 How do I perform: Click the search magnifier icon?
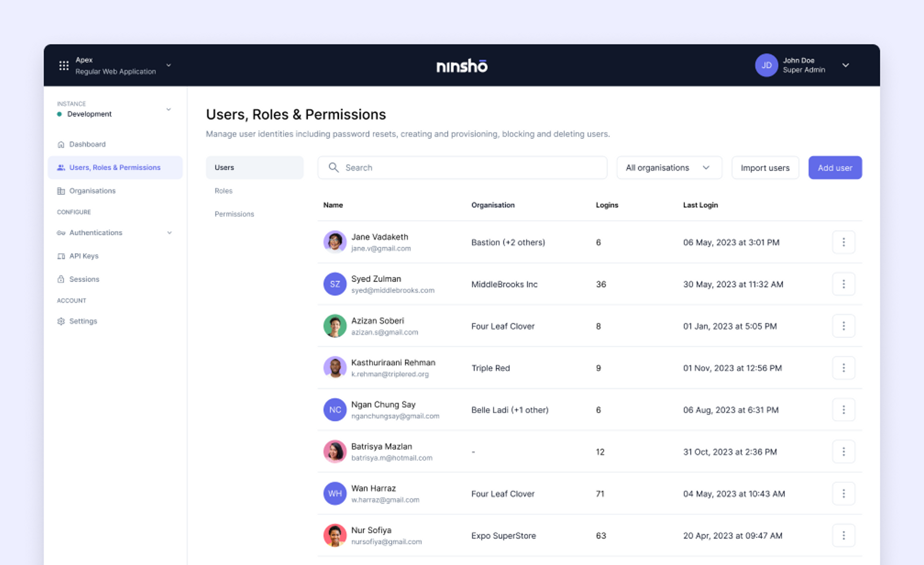point(333,168)
